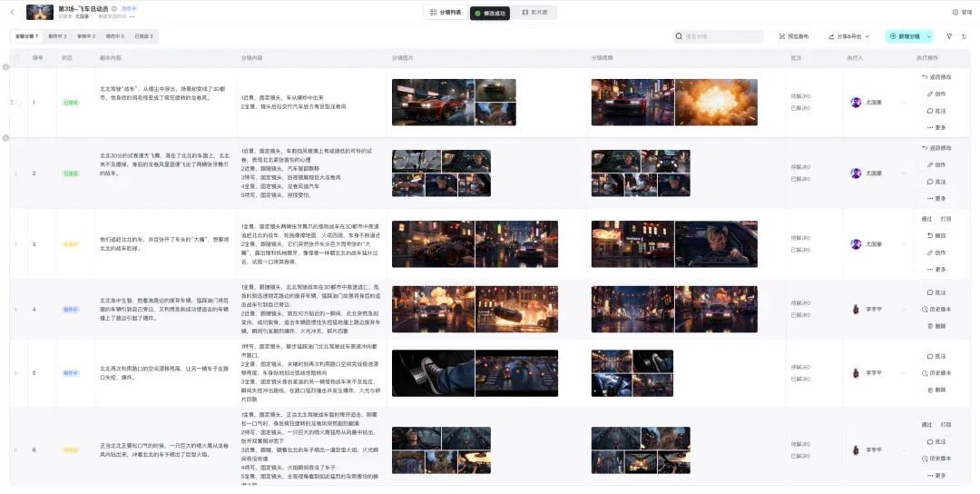Select the 审核中 2 filter tab

point(86,36)
